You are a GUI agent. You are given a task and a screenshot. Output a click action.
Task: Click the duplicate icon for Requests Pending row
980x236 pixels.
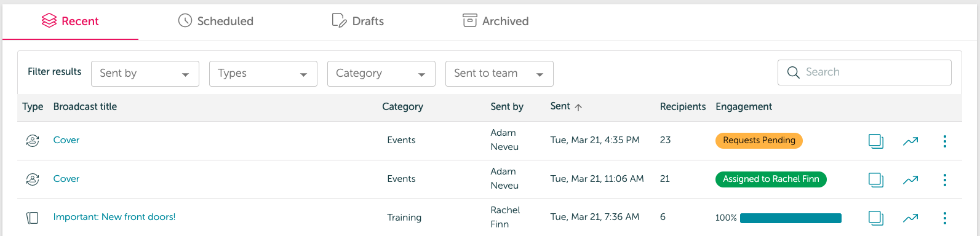click(876, 141)
